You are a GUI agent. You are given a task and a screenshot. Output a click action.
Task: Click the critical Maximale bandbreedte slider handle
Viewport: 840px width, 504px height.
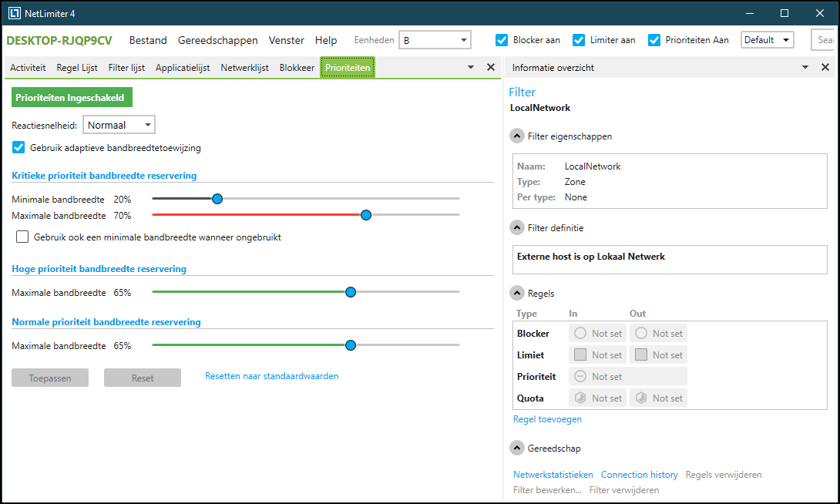(366, 215)
